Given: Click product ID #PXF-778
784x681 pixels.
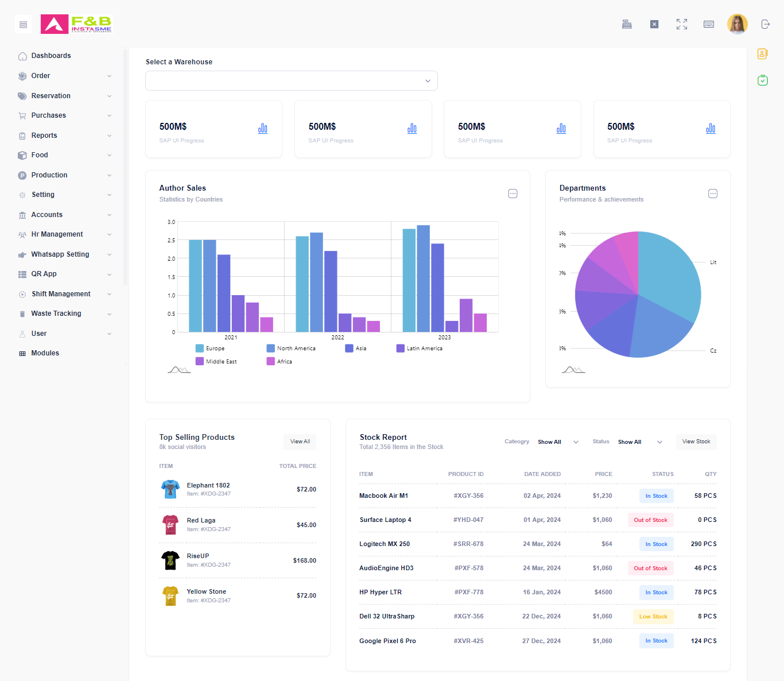Looking at the screenshot, I should 469,593.
